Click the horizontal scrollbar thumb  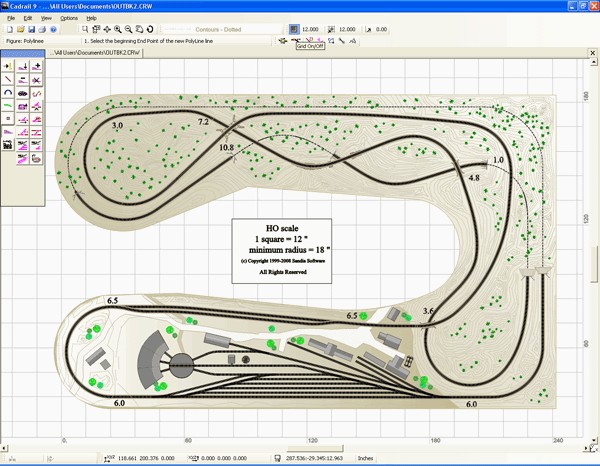click(315, 448)
